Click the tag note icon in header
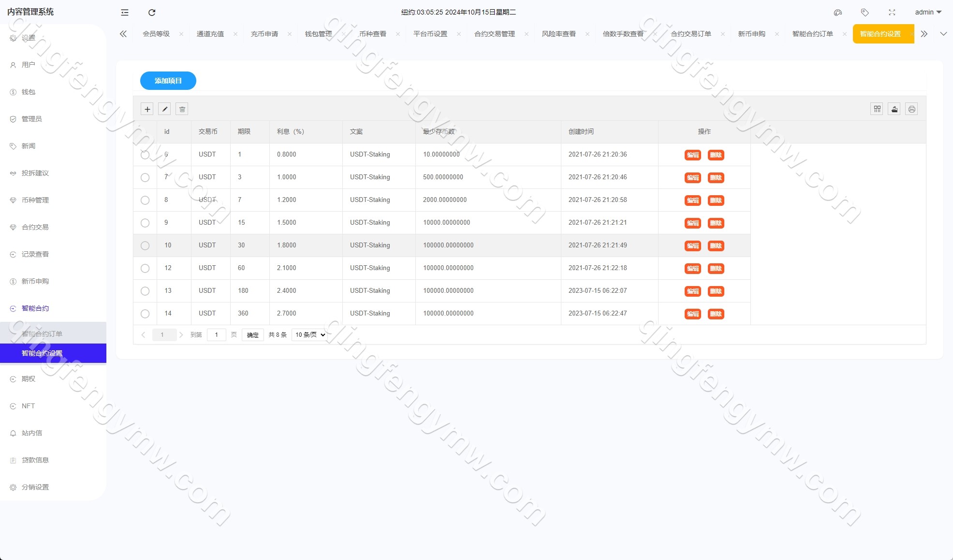Screen dimensions: 953x560 tap(865, 13)
